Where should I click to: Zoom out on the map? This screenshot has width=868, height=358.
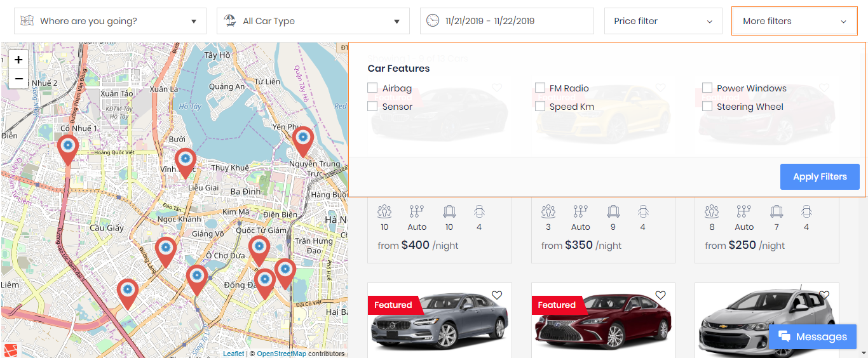(x=18, y=79)
